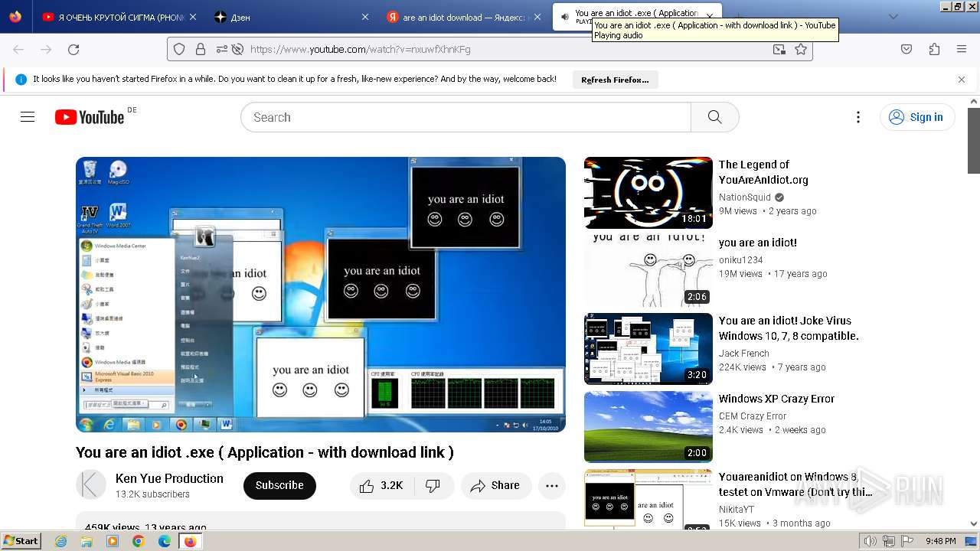This screenshot has height=551, width=980.
Task: Click the video player to pause playback
Action: (x=321, y=295)
